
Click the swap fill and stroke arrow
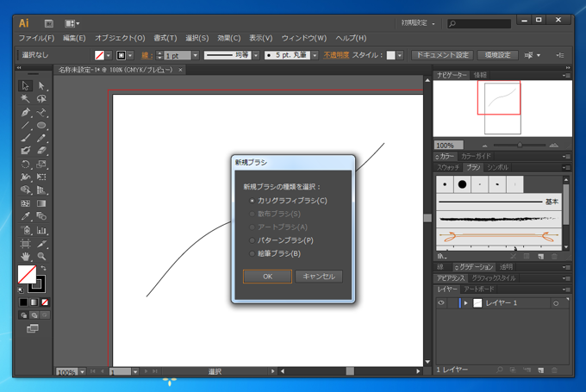(x=43, y=268)
